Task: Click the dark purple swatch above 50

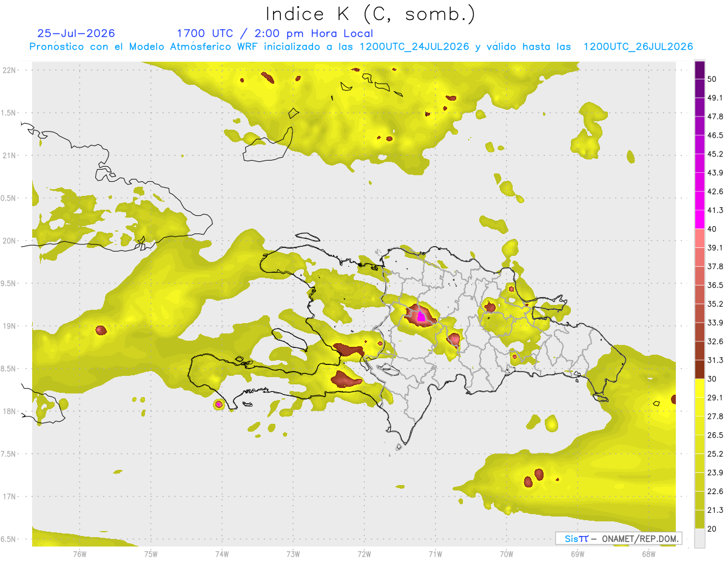Action: 699,70
